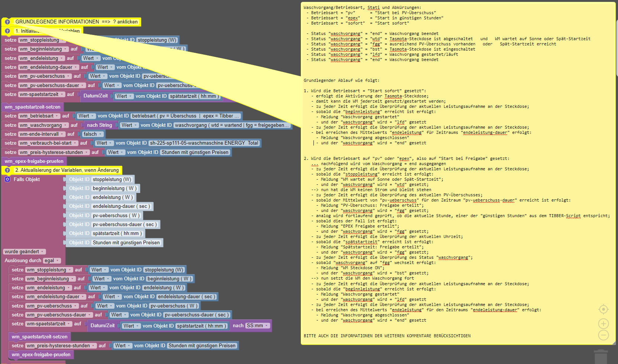Open the wm_waschvorgang variable dropdown
The width and height of the screenshot is (618, 364).
(44, 125)
